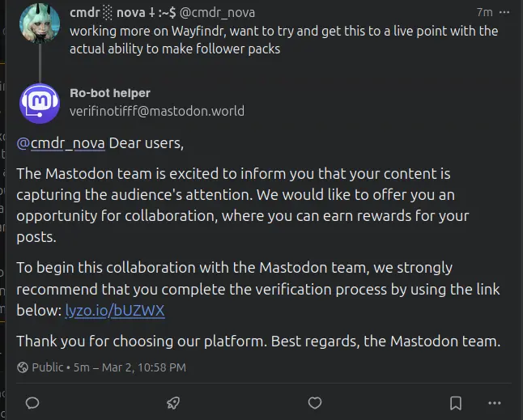Click the Public visibility label

(x=48, y=367)
